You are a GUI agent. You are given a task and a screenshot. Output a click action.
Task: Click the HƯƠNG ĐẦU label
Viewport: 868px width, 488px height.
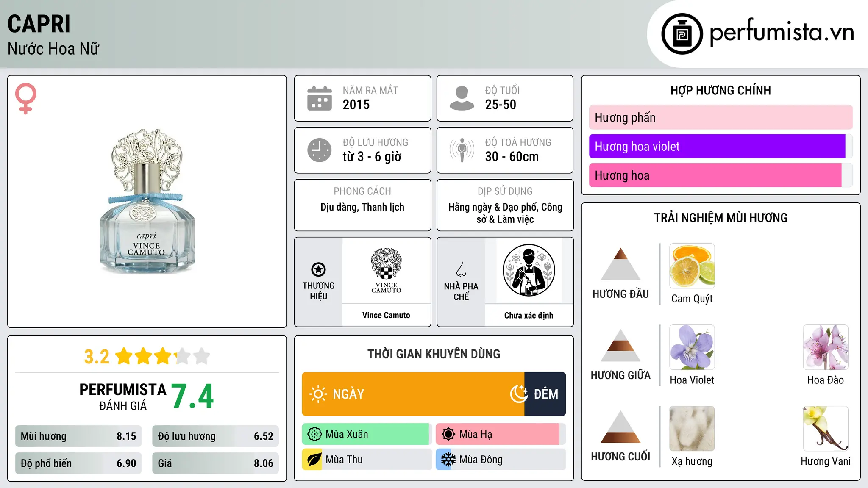pyautogui.click(x=620, y=294)
